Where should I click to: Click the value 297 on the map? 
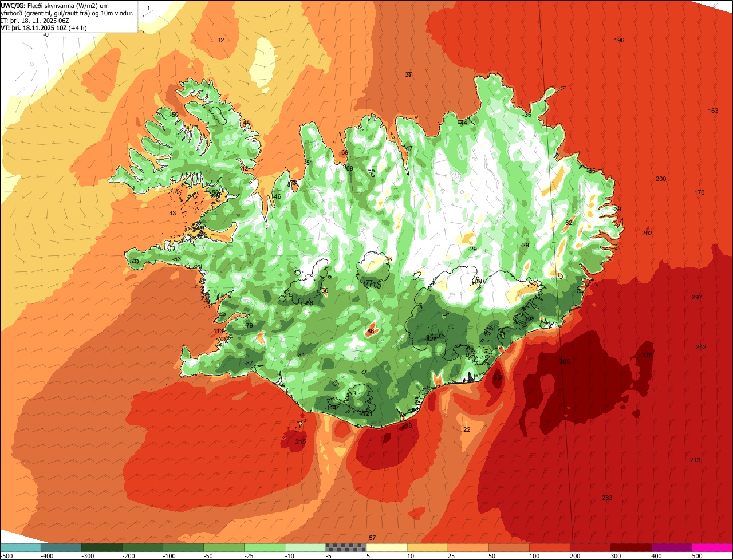(697, 297)
